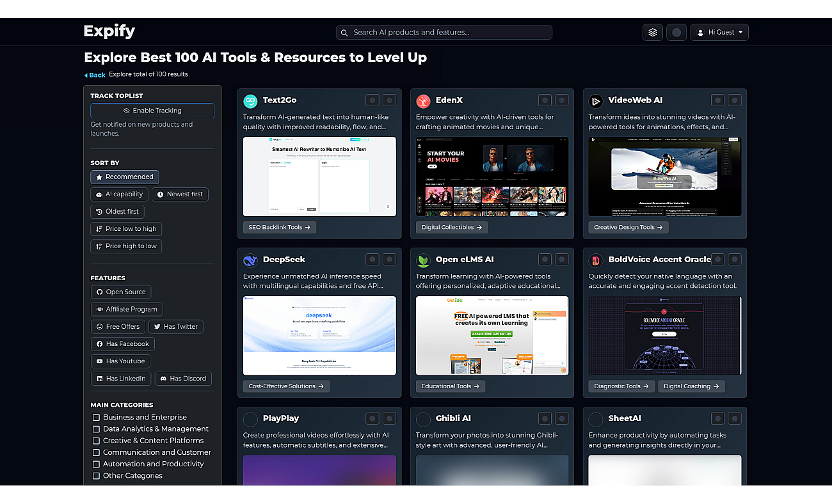Open Creative Design Tools tag

[x=628, y=227]
